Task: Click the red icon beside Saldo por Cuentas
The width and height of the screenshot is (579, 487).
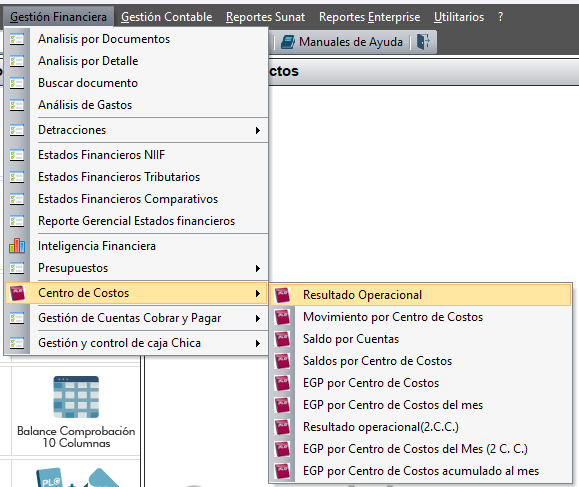Action: [x=282, y=339]
